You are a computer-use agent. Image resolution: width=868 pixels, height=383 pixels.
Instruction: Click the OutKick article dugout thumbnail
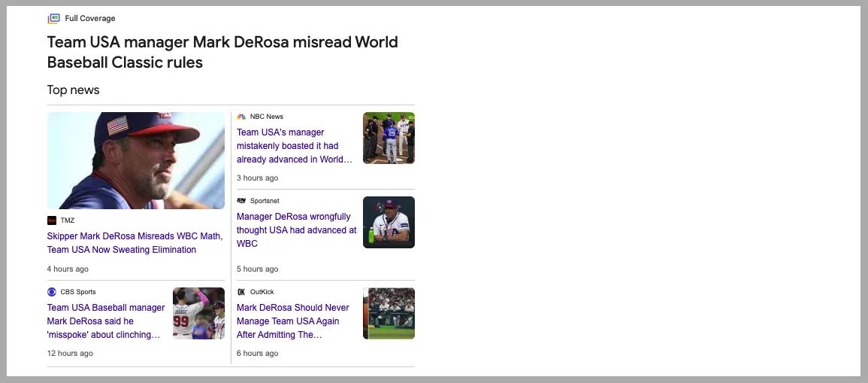tap(389, 313)
